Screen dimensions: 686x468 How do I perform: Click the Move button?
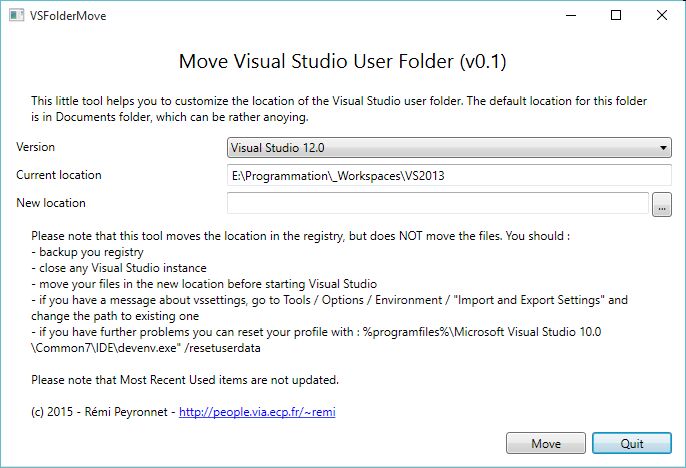click(x=546, y=444)
